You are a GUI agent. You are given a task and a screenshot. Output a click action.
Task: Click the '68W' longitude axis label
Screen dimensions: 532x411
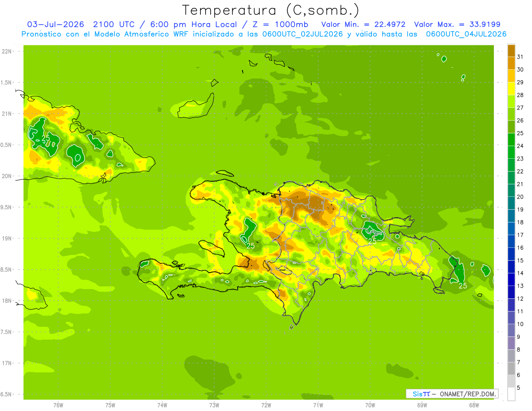coord(474,405)
